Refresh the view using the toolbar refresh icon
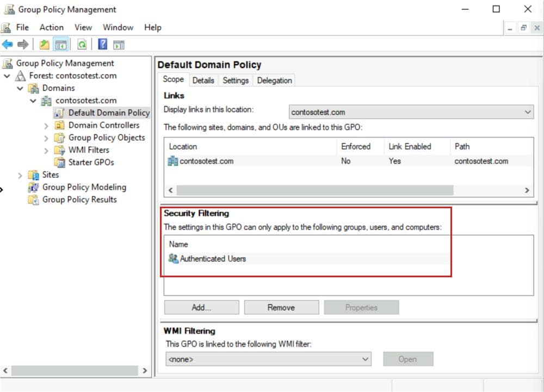 coord(82,45)
